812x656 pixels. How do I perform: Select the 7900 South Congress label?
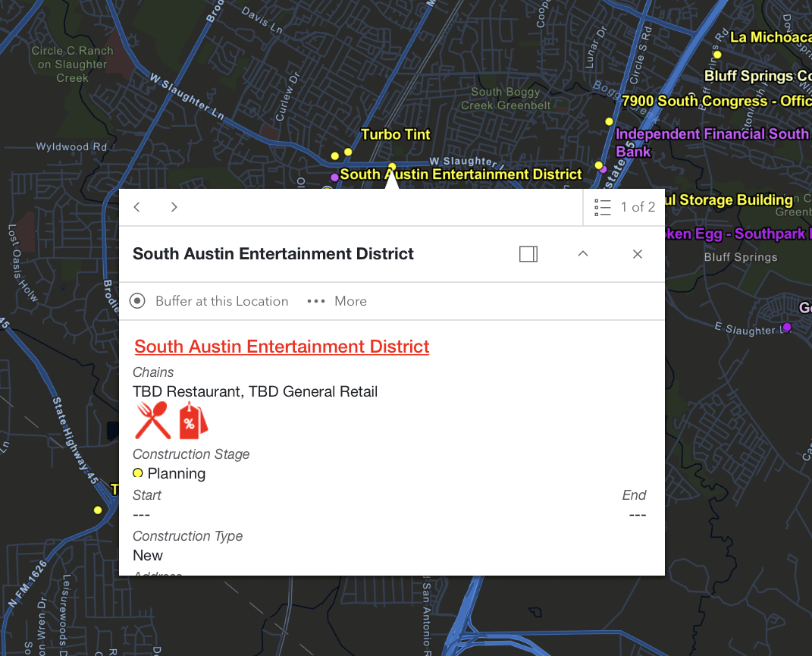[x=716, y=101]
